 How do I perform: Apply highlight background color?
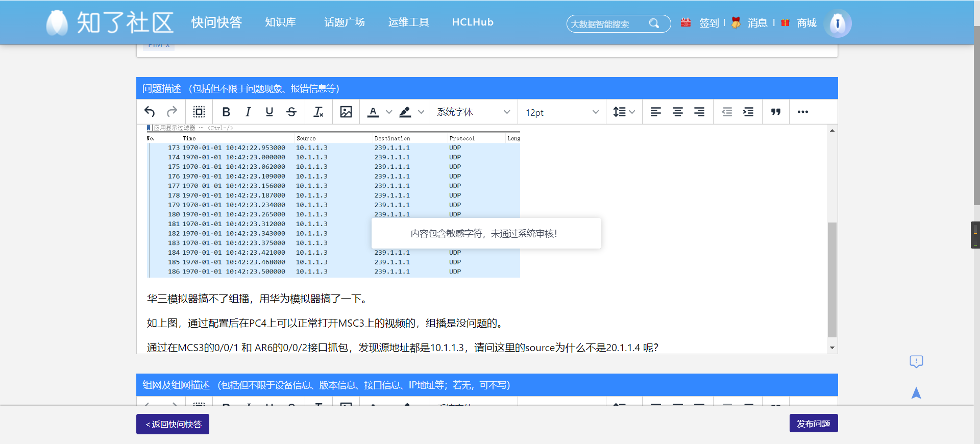[405, 112]
